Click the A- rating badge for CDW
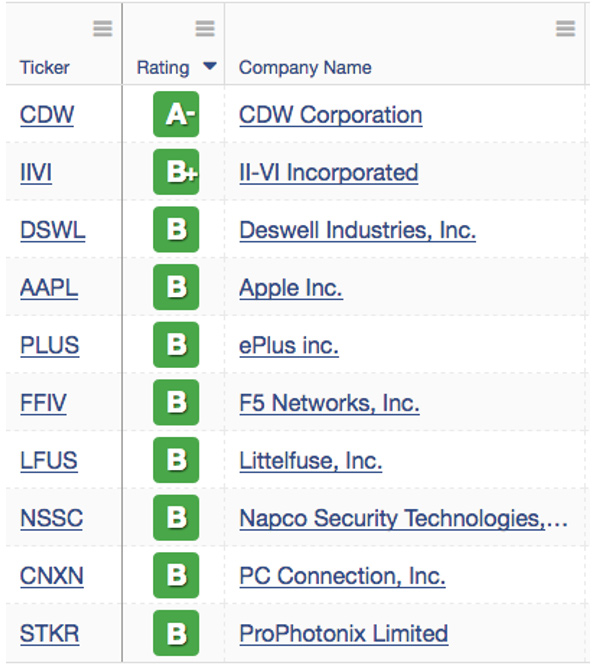The image size is (593, 664). [176, 114]
